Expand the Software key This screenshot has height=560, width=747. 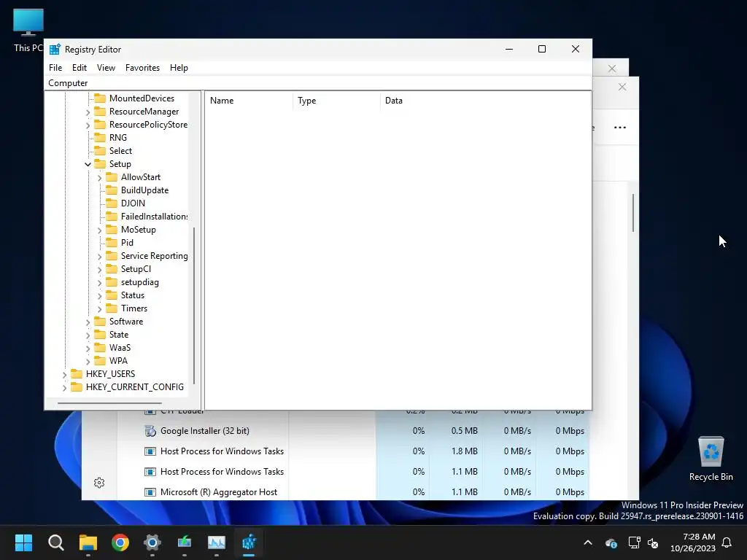coord(88,322)
